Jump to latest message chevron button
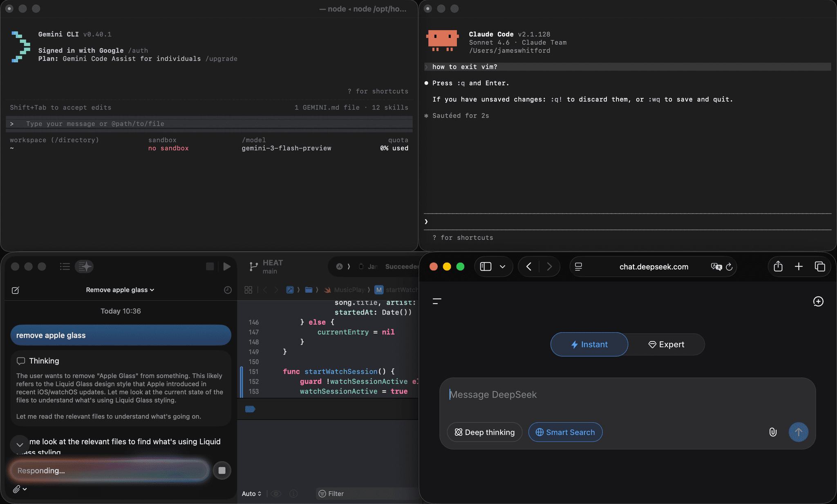837x504 pixels. pyautogui.click(x=20, y=445)
